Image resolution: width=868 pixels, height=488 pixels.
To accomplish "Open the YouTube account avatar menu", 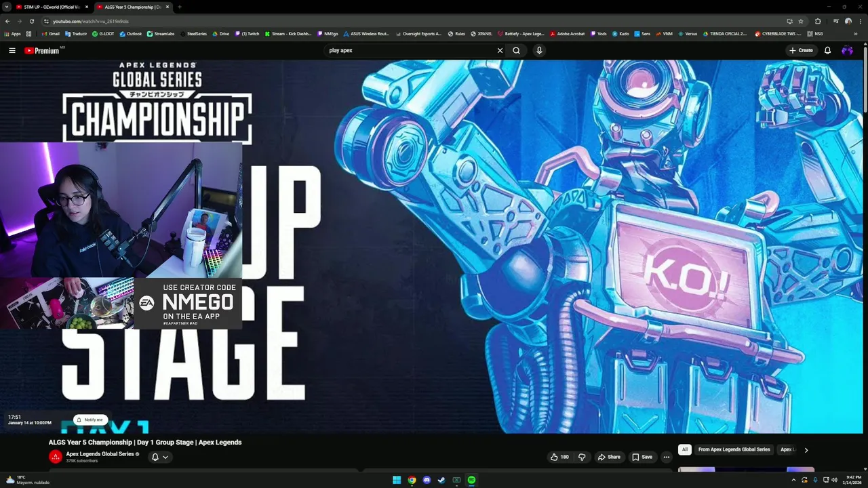I will pyautogui.click(x=847, y=50).
